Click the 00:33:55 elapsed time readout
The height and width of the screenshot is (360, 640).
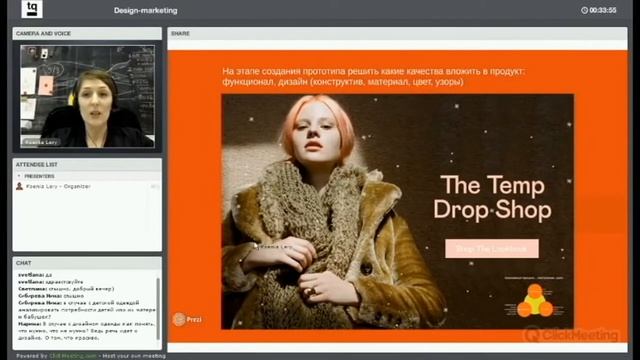click(x=603, y=10)
